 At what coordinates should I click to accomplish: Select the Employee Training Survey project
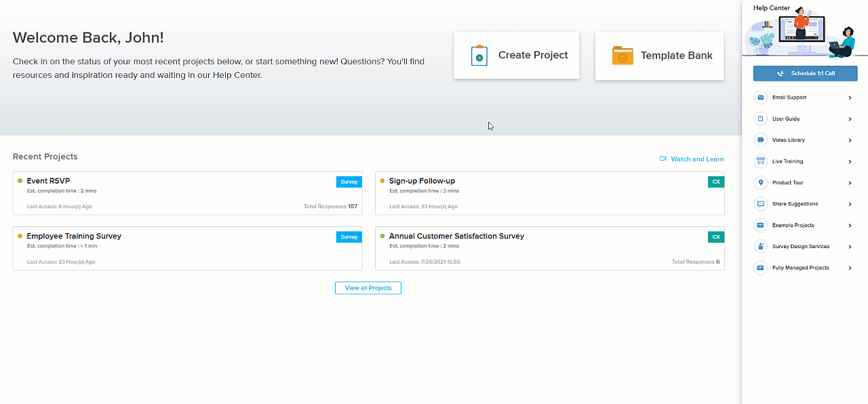[74, 237]
